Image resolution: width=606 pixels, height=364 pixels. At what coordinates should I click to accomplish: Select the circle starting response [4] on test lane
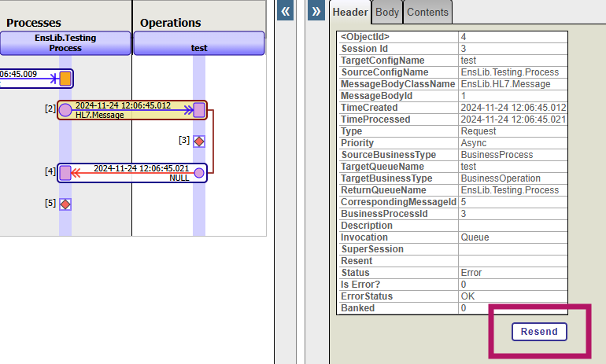(199, 173)
